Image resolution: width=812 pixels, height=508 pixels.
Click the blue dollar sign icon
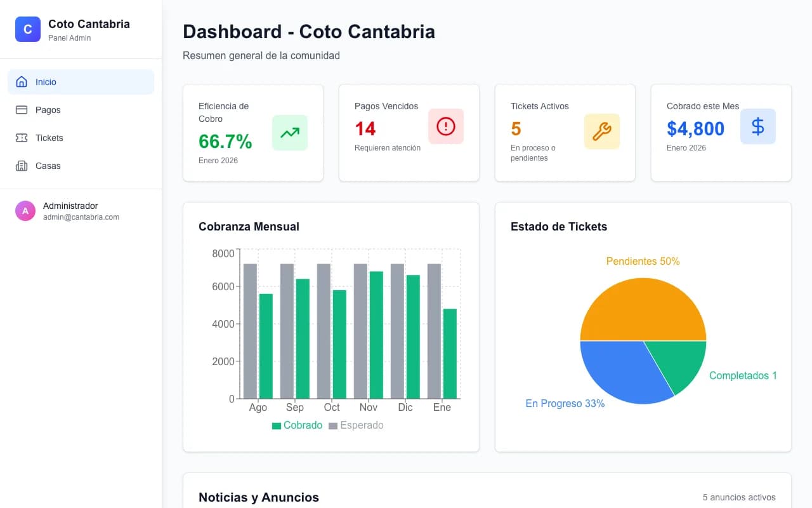click(758, 126)
